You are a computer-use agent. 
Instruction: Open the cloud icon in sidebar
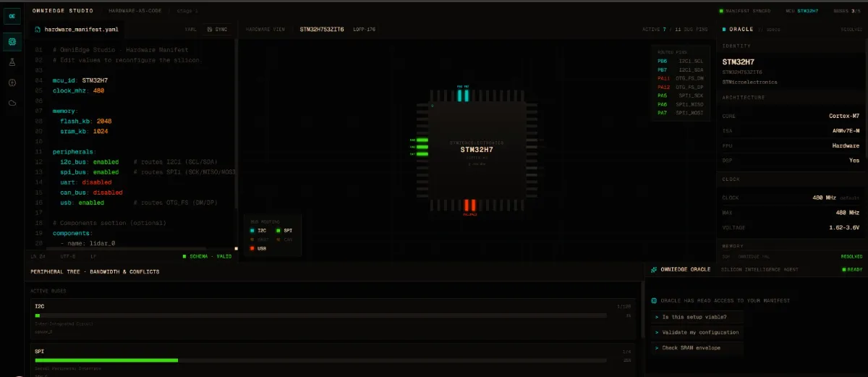12,103
